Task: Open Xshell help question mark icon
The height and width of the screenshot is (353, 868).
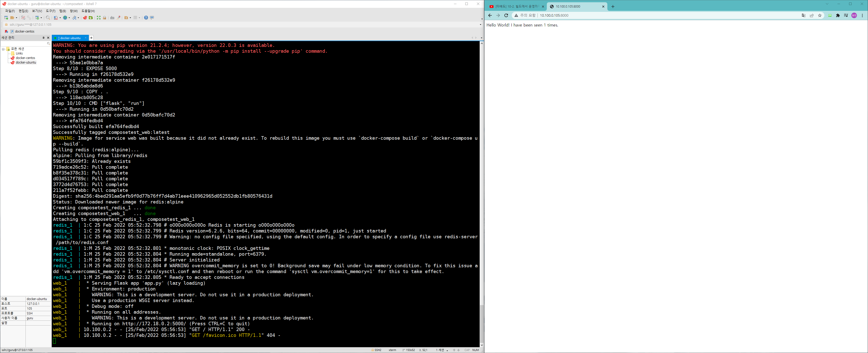Action: (x=146, y=17)
